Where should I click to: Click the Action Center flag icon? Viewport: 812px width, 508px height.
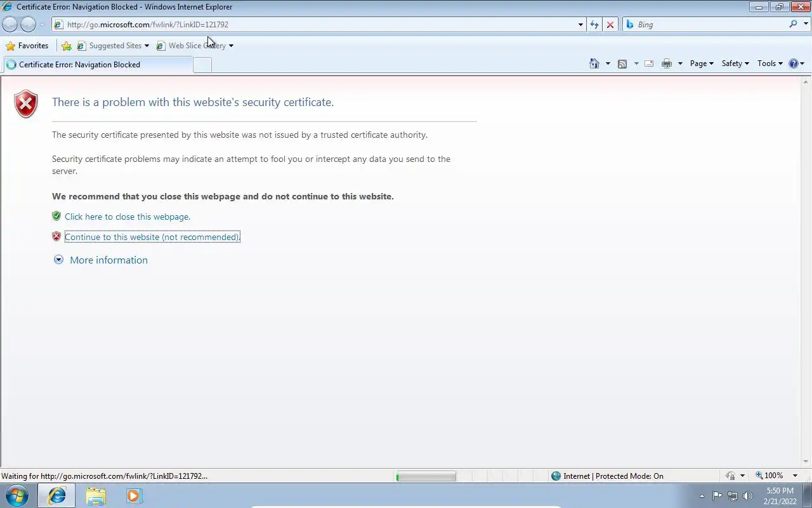tap(717, 496)
